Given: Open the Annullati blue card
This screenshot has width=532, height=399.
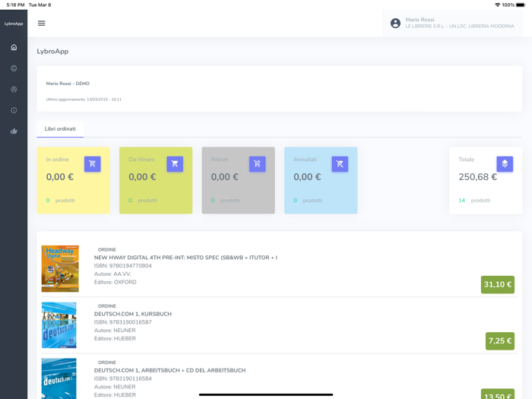Looking at the screenshot, I should 321,180.
